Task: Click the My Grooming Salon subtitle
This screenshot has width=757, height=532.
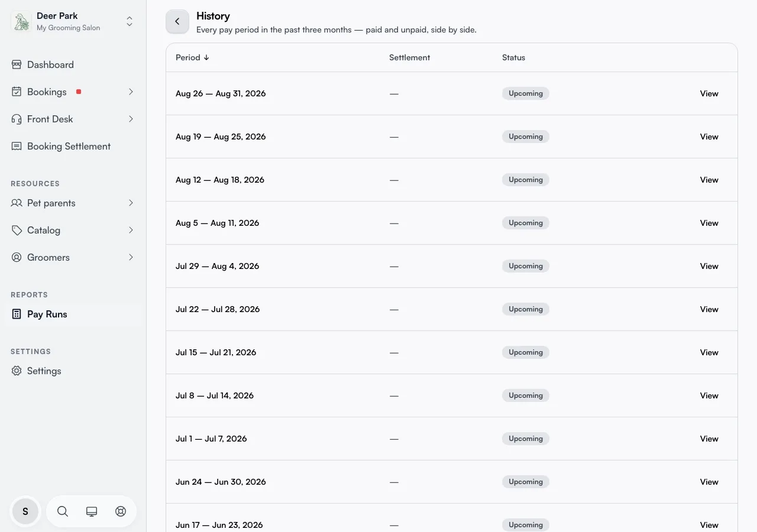Action: coord(68,28)
